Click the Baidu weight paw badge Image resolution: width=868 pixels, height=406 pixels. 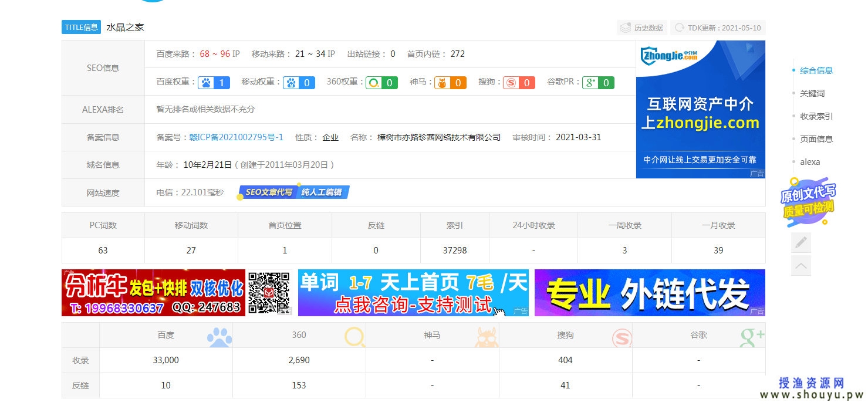click(x=214, y=83)
